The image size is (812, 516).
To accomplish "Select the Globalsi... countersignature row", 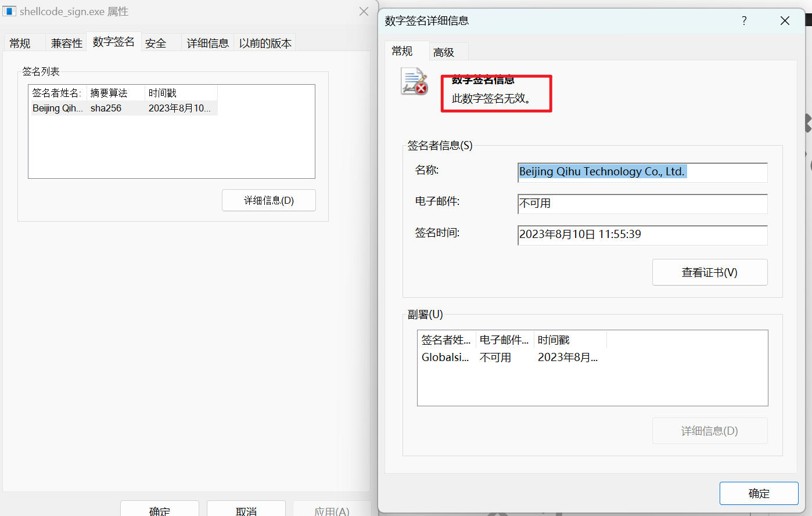I will (512, 358).
